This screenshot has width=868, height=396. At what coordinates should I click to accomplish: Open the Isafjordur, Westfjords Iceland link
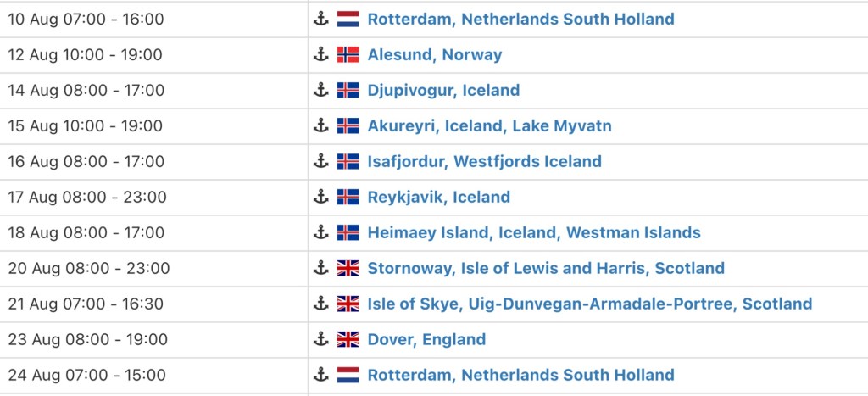(484, 161)
